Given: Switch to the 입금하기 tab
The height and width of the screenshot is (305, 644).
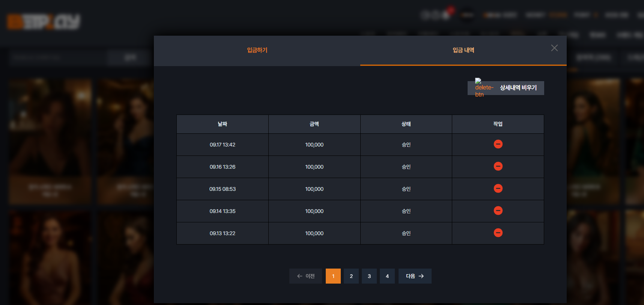Looking at the screenshot, I should [x=257, y=50].
